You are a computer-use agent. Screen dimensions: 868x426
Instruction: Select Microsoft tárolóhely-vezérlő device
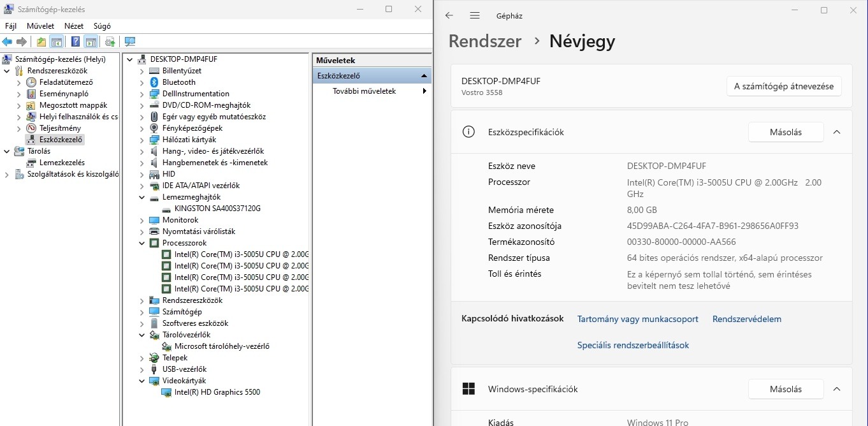coord(222,346)
